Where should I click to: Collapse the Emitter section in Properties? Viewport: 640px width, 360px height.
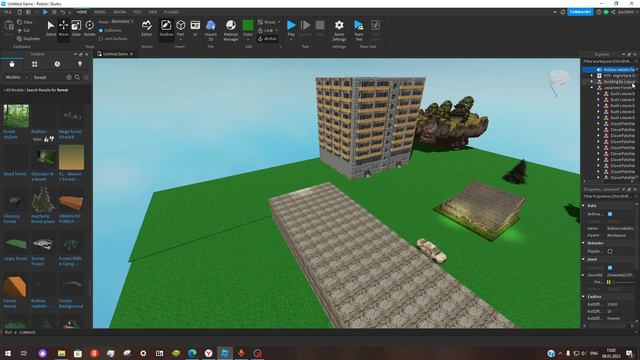[584, 296]
